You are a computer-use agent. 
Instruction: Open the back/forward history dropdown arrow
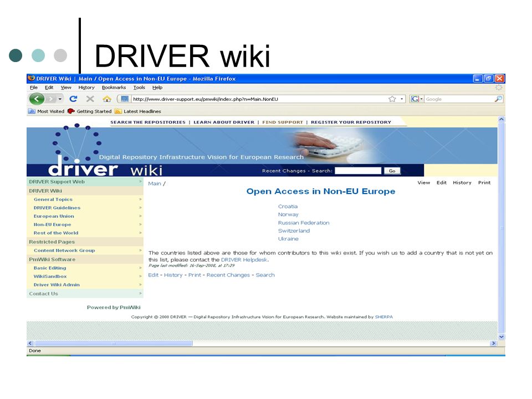(x=60, y=99)
